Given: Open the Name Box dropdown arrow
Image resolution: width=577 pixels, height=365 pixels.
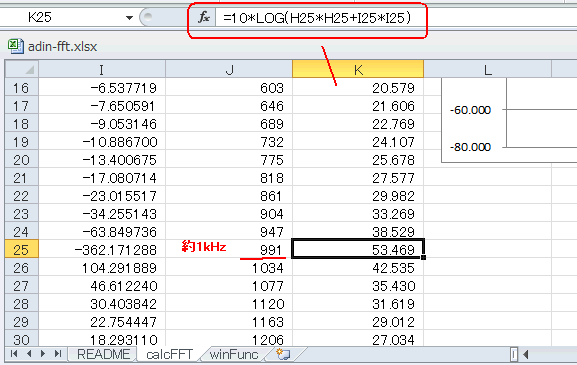Looking at the screenshot, I should (x=129, y=18).
